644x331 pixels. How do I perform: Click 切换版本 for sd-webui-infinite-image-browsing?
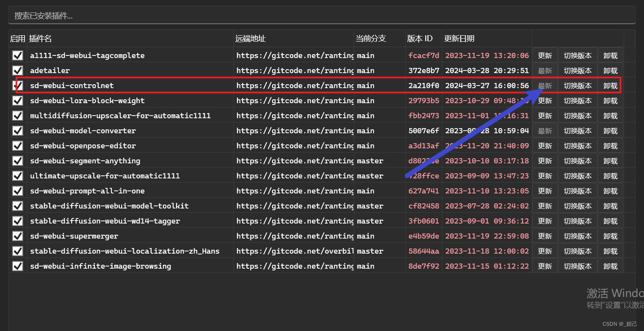click(x=578, y=266)
